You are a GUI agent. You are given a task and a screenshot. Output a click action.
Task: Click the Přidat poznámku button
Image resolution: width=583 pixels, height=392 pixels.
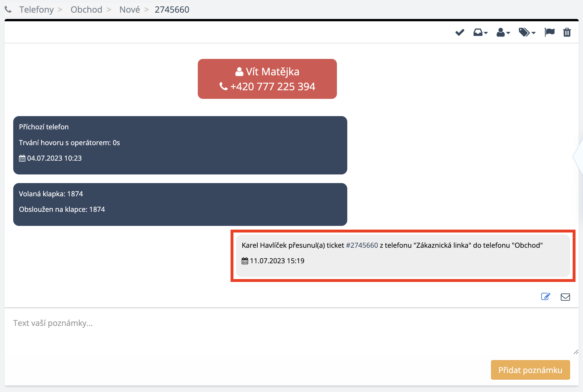click(x=530, y=370)
